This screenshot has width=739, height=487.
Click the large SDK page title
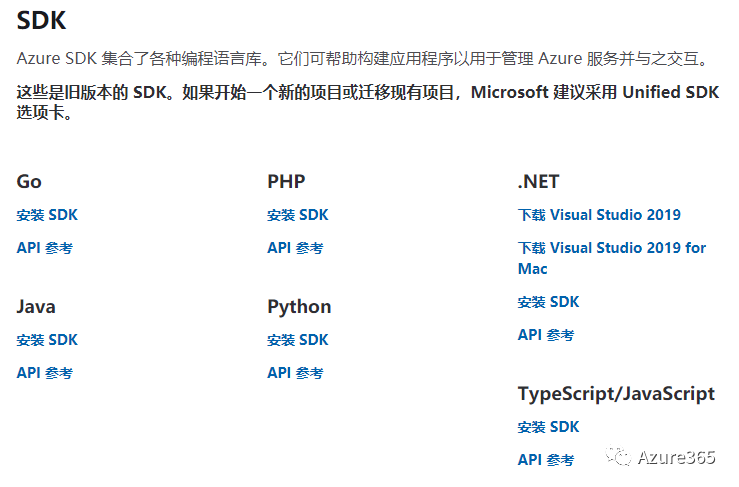point(43,19)
